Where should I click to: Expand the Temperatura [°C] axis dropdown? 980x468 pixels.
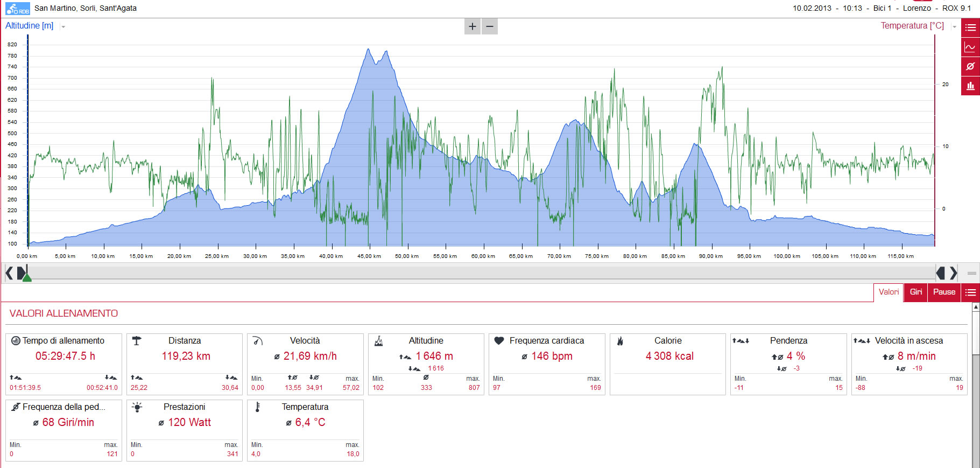(954, 26)
